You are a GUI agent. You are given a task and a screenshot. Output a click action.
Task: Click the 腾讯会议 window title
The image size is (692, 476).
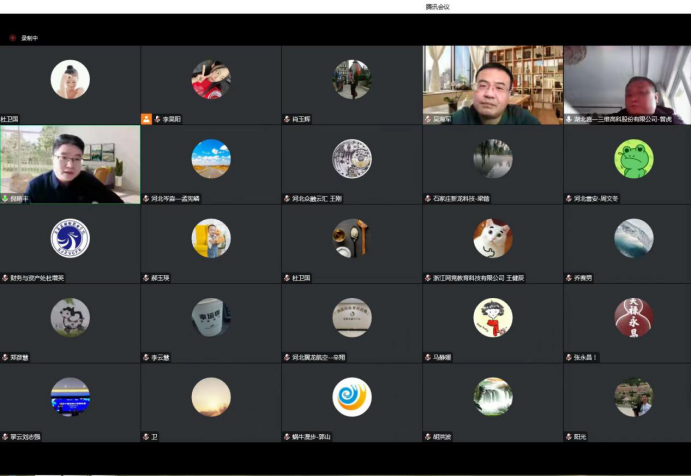click(x=437, y=6)
